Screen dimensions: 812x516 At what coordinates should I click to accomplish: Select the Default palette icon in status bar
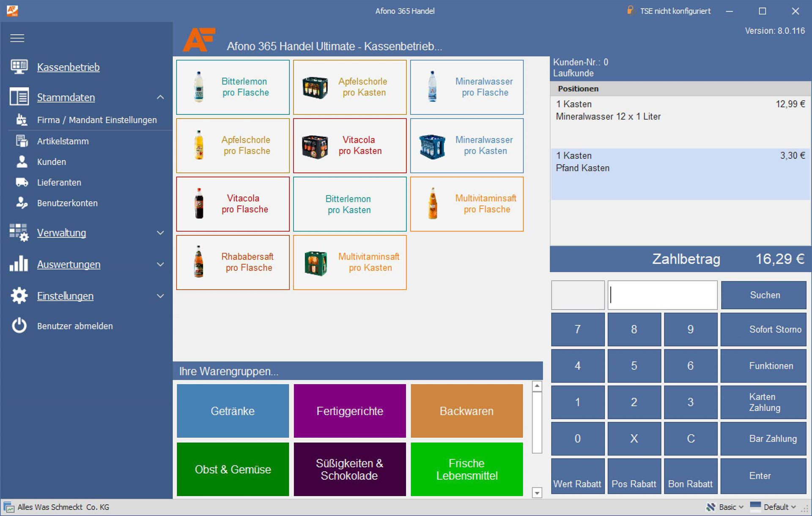click(755, 506)
